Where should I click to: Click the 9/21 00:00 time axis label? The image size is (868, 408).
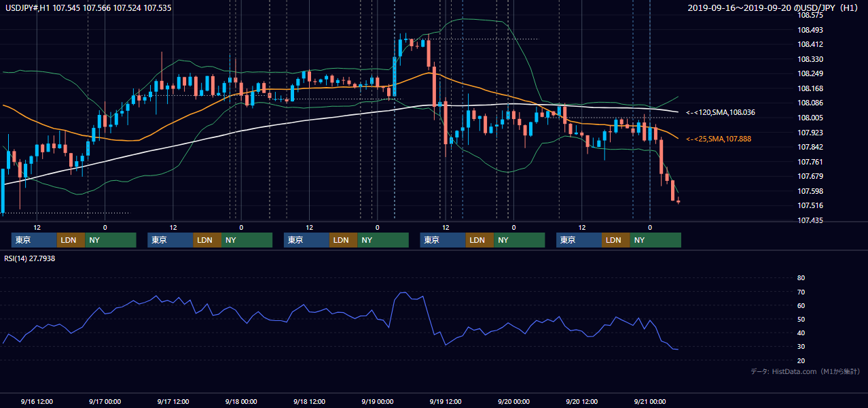(x=650, y=401)
